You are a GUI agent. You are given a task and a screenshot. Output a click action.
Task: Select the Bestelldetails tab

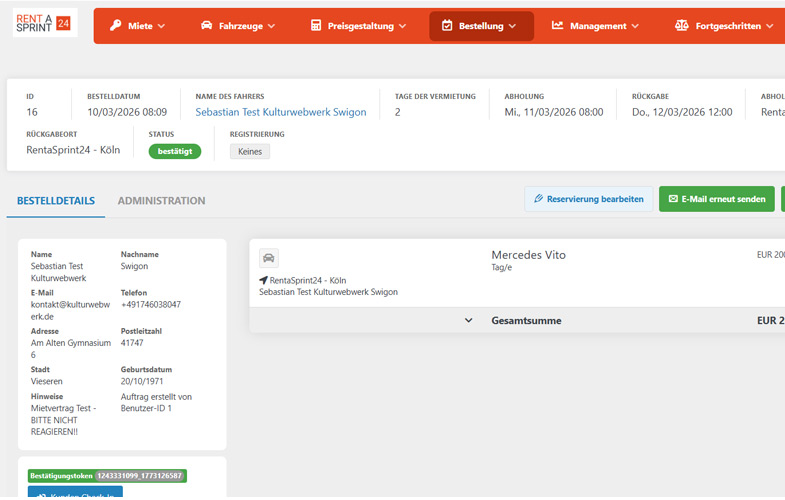pyautogui.click(x=56, y=201)
